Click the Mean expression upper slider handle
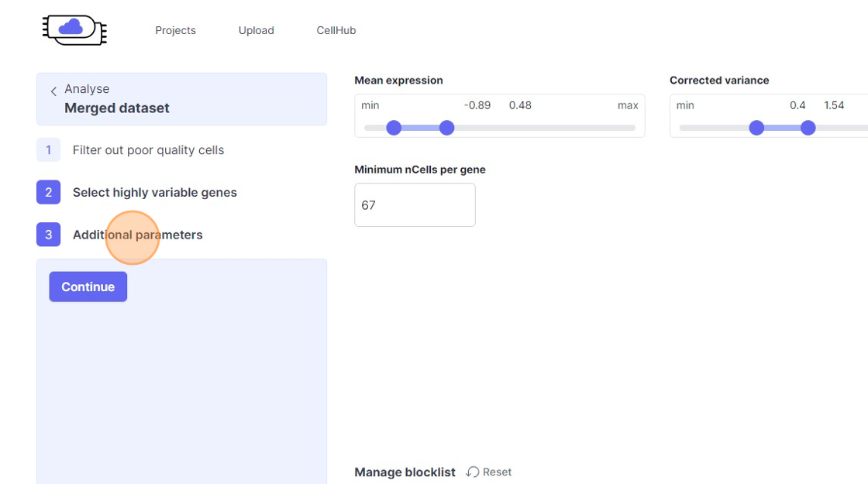Viewport: 868px width, 484px height. click(x=446, y=128)
